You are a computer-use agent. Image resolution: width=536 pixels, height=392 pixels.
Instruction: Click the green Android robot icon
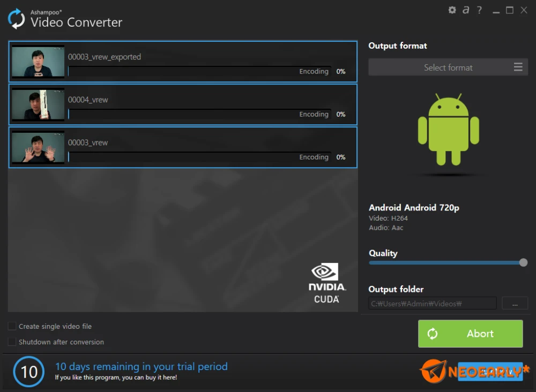pyautogui.click(x=448, y=130)
